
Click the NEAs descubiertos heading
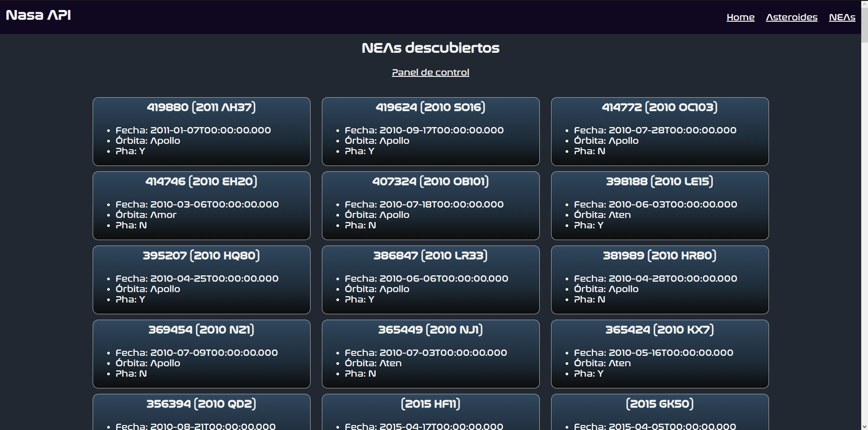(430, 47)
